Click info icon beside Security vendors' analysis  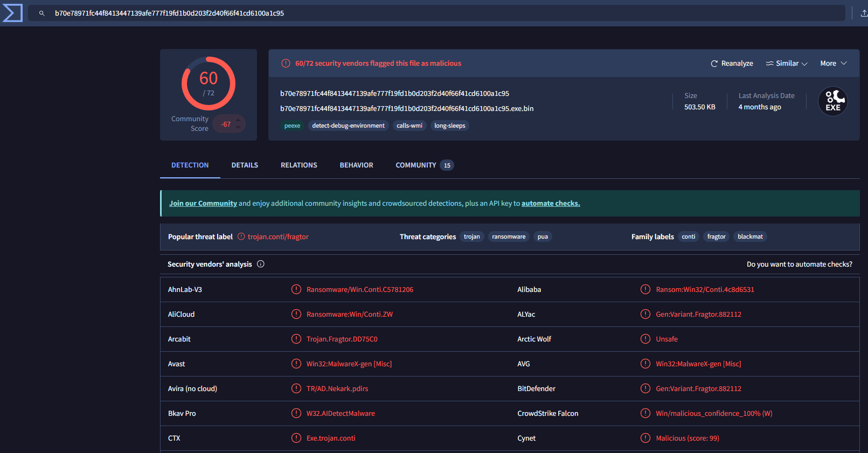tap(261, 264)
